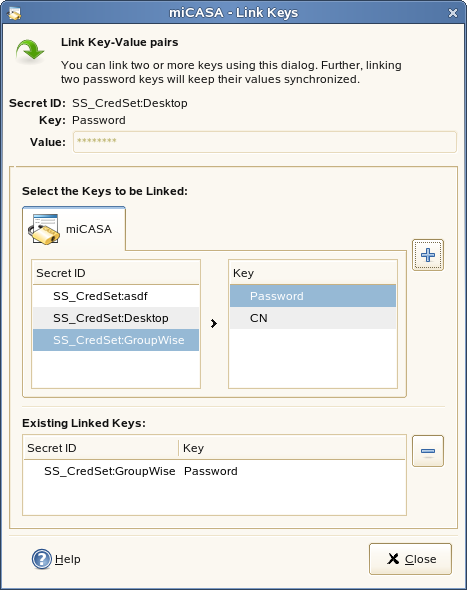Select SS_CredSet:asdf in Secret ID list
The height and width of the screenshot is (590, 467).
click(116, 296)
